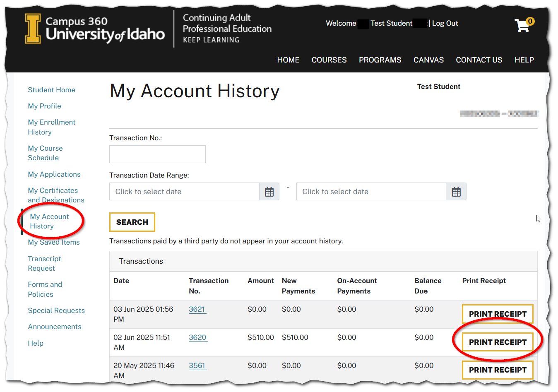This screenshot has width=558, height=392.
Task: Open the shopping cart icon
Action: click(x=522, y=25)
